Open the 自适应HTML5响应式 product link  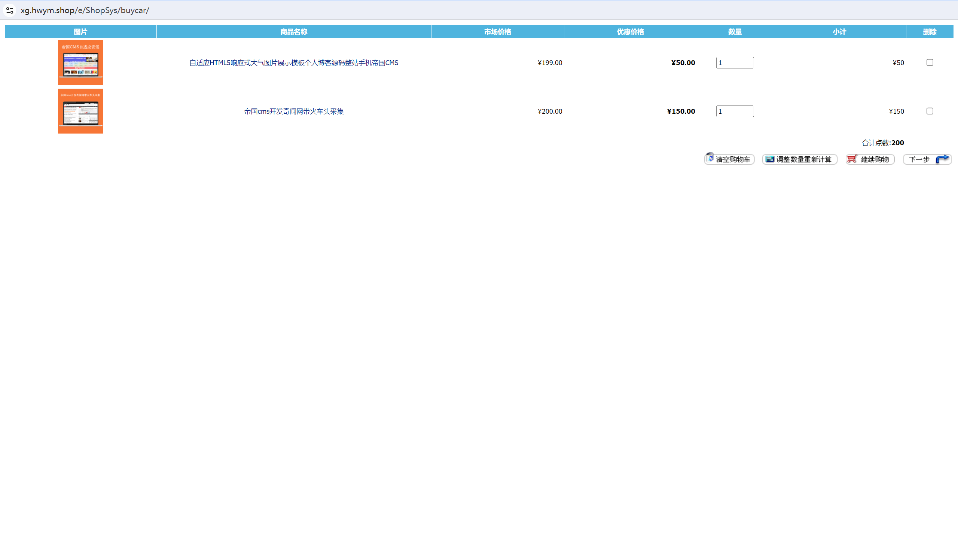tap(294, 63)
